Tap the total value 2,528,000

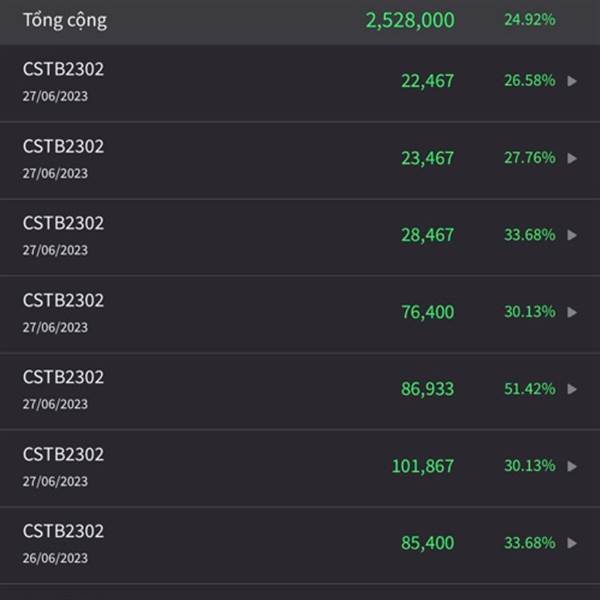coord(410,20)
